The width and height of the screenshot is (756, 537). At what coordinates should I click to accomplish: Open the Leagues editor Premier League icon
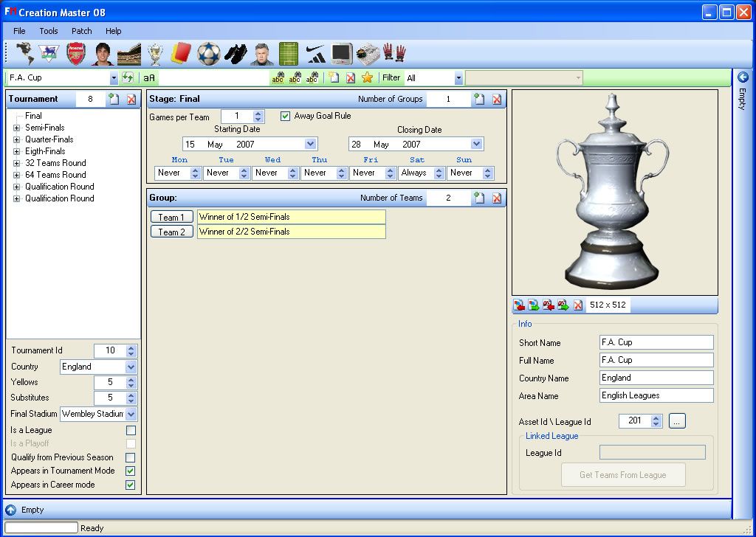[49, 53]
